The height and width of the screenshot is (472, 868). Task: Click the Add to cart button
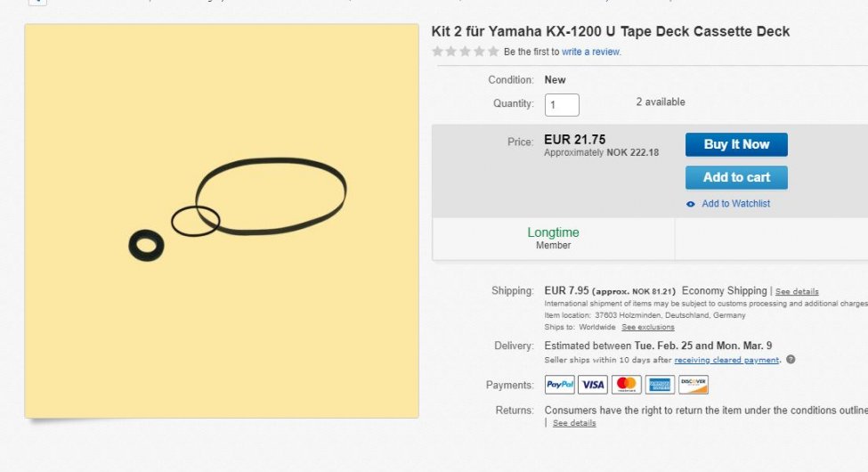(x=736, y=177)
